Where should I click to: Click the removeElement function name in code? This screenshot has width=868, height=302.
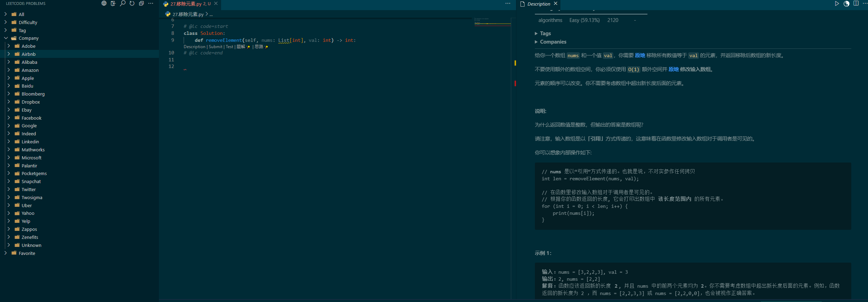[x=224, y=40]
